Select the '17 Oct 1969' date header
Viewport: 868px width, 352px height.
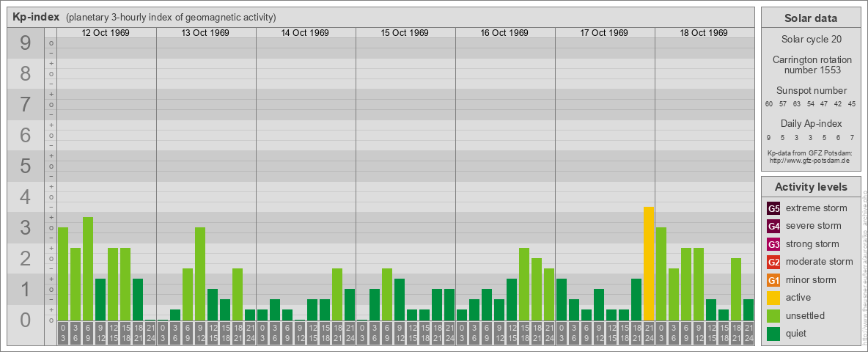coord(604,33)
